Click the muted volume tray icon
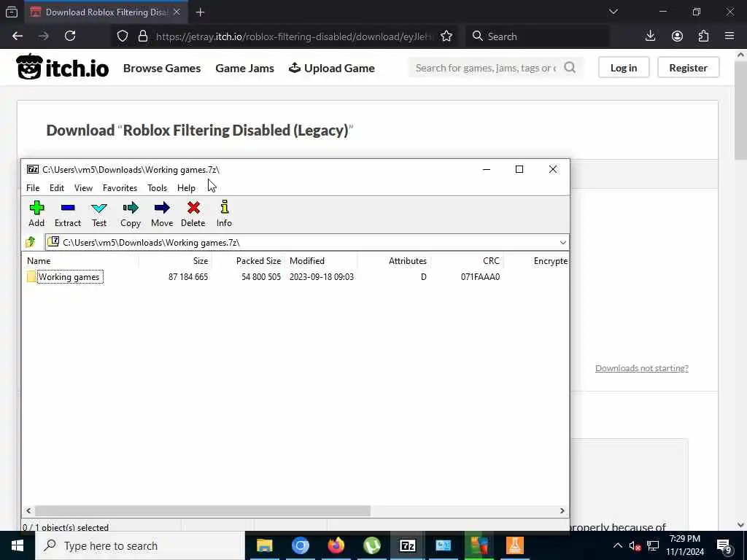The width and height of the screenshot is (747, 560). pos(635,545)
